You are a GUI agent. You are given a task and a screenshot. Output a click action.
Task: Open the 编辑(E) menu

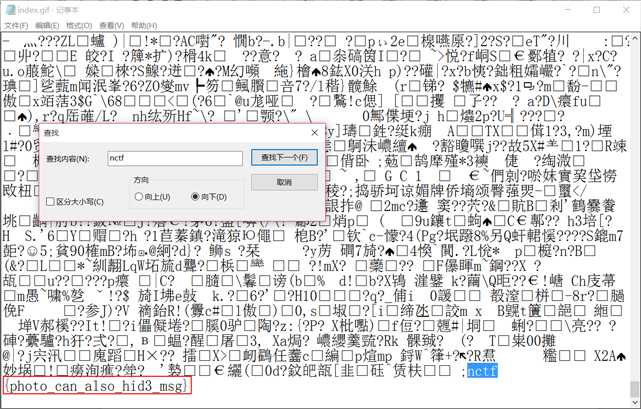(47, 25)
